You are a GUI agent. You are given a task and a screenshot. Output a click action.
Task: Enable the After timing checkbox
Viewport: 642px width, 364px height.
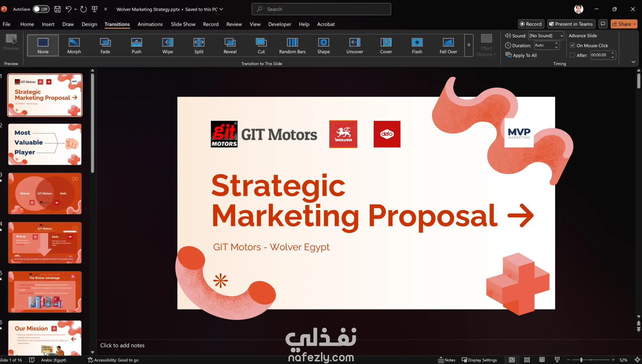[572, 55]
